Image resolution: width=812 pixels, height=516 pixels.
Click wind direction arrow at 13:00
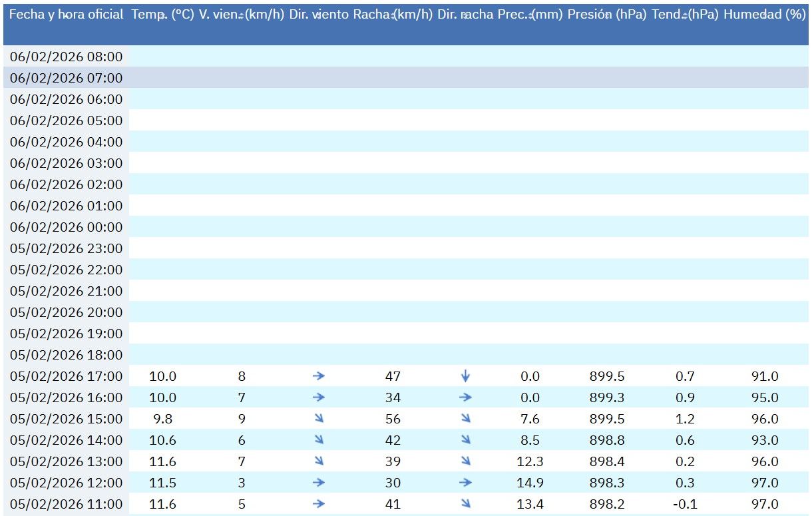coord(318,461)
